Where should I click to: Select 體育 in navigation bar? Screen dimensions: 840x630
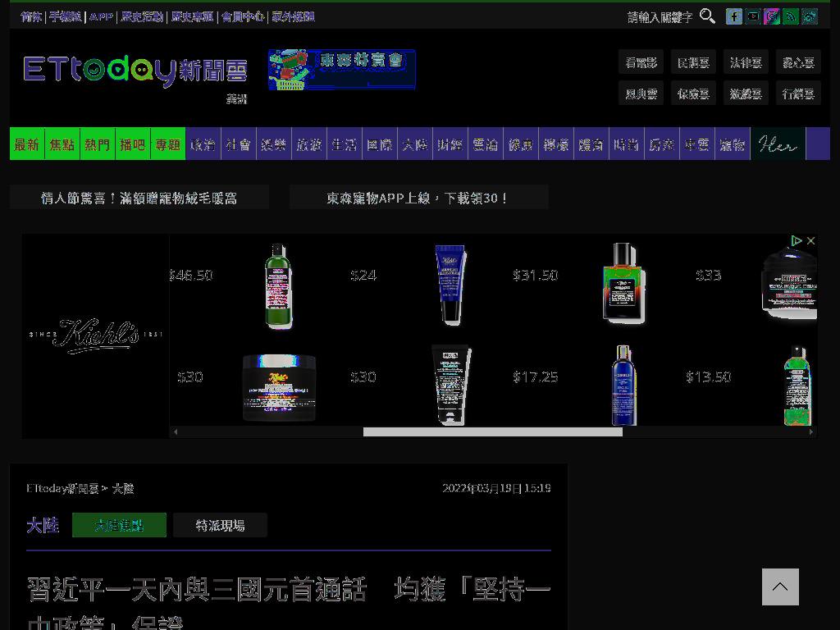[591, 144]
